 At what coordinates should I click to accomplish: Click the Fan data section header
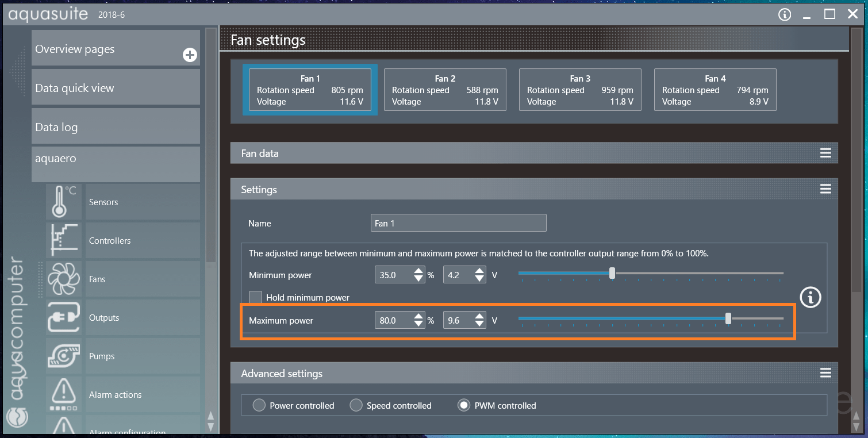coord(534,153)
